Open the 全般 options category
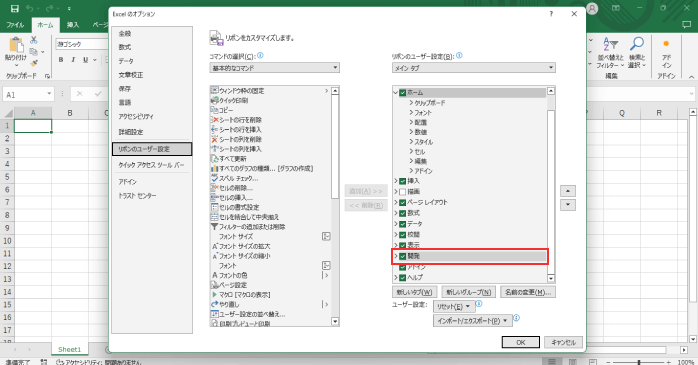Screen dimensions: 698x365 pyautogui.click(x=125, y=33)
